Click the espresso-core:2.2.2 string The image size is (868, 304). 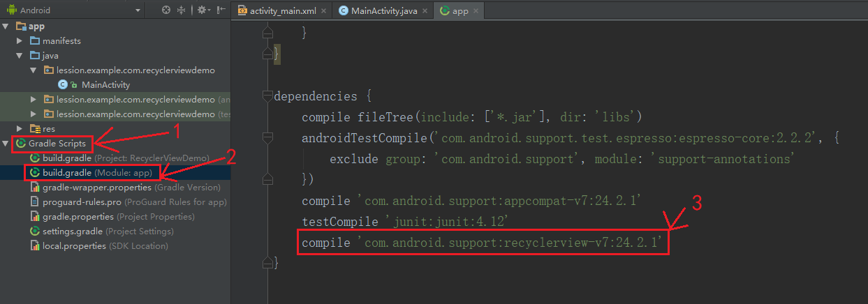coord(628,138)
